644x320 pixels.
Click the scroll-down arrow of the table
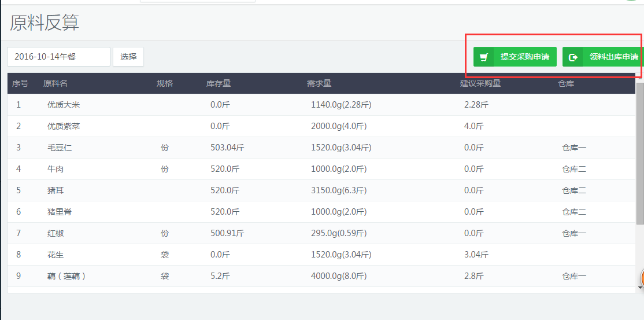click(x=640, y=287)
